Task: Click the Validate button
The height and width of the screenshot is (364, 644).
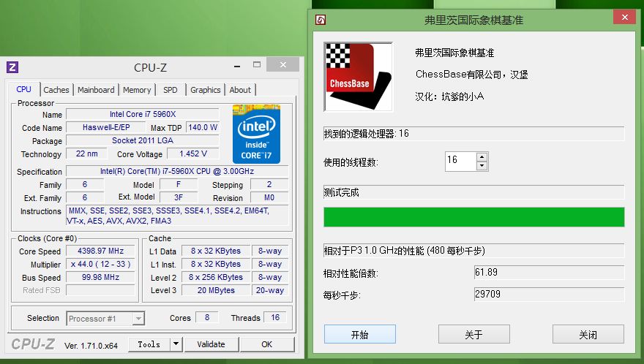Action: [x=211, y=344]
